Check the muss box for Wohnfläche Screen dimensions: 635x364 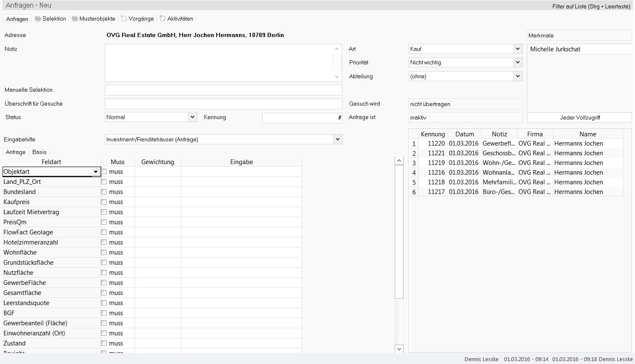[104, 252]
